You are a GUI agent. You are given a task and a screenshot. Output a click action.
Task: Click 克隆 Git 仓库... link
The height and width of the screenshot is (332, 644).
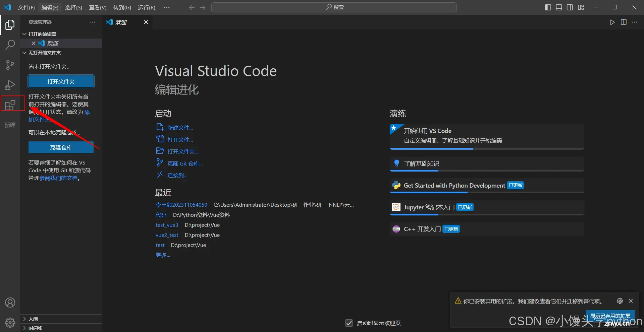(x=185, y=163)
